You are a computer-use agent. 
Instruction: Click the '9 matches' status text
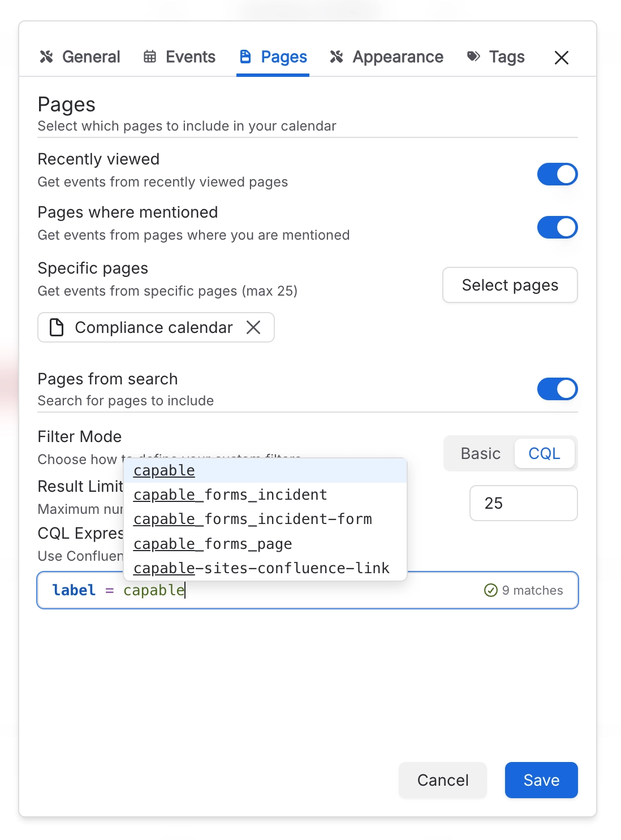click(533, 590)
